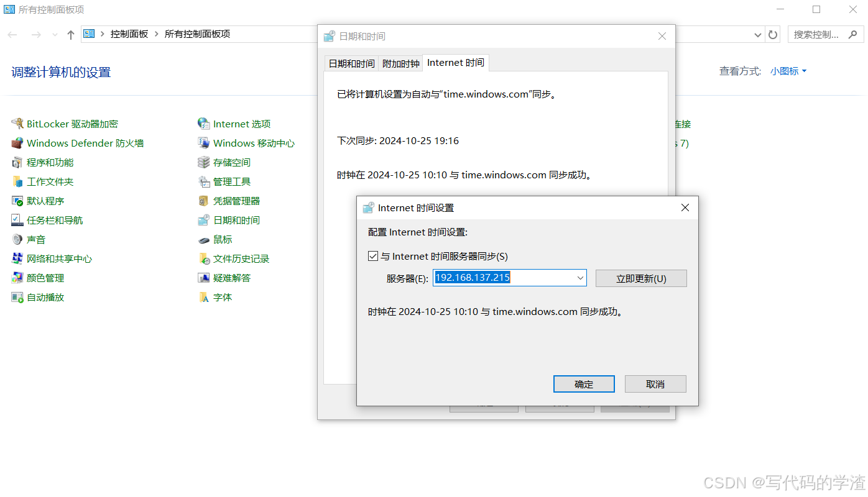Click 配置 Internet 时间设置 label
This screenshot has height=497, width=868.
(417, 232)
